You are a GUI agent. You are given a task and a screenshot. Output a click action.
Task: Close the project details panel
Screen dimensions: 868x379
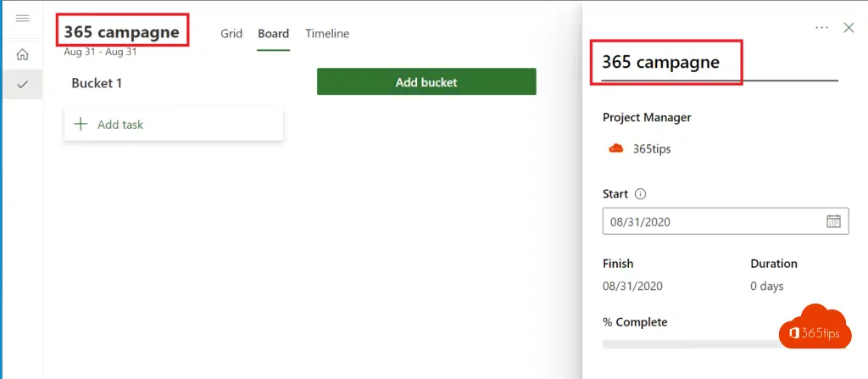pyautogui.click(x=849, y=28)
